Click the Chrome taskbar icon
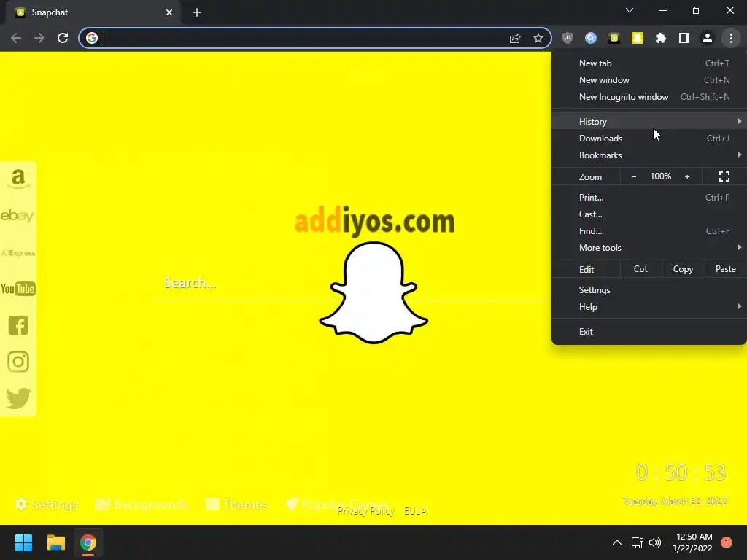This screenshot has height=560, width=747. coord(88,542)
